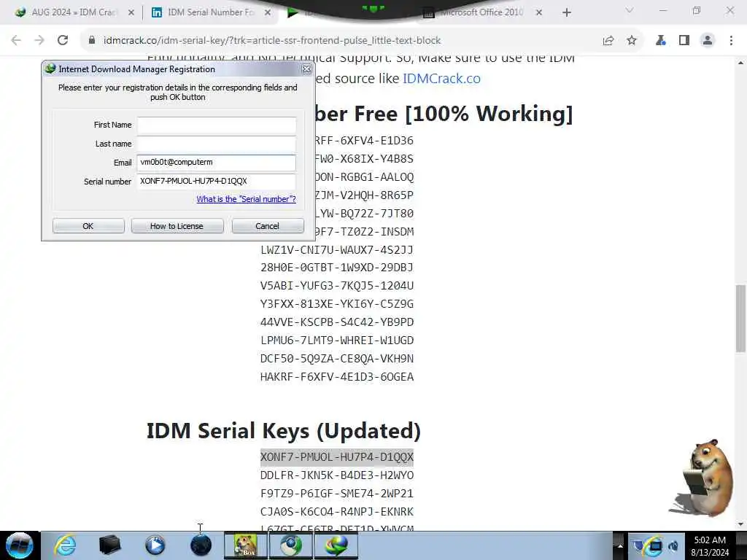Cancel the registration dialog
Viewport: 747px width, 560px height.
pyautogui.click(x=268, y=226)
